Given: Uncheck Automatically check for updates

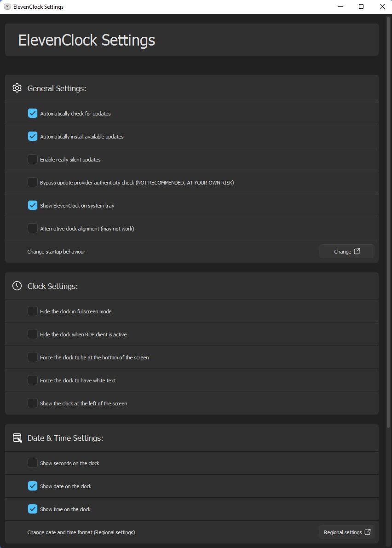Looking at the screenshot, I should [33, 113].
